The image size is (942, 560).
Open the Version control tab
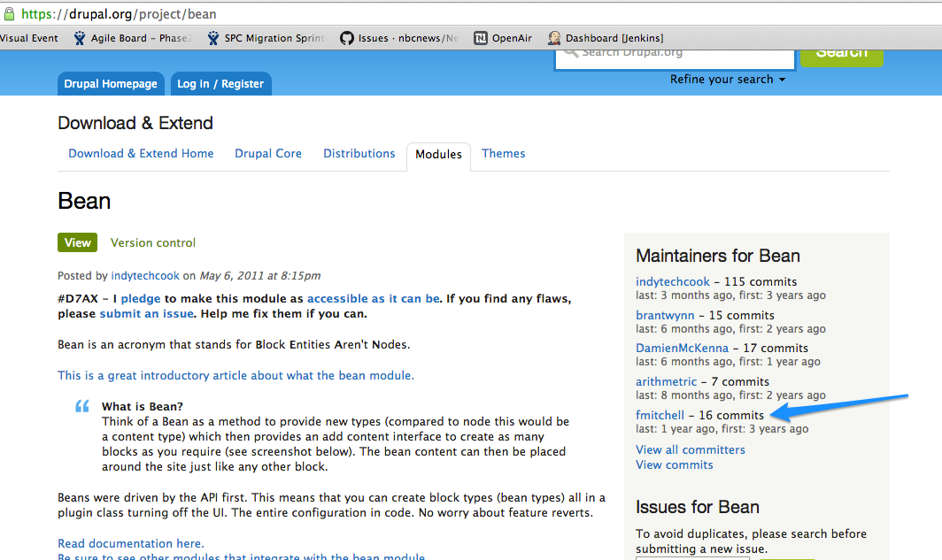pos(153,243)
